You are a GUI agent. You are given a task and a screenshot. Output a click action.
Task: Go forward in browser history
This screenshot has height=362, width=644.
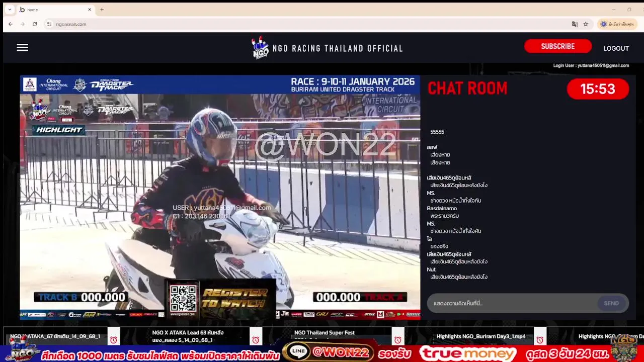click(x=23, y=24)
